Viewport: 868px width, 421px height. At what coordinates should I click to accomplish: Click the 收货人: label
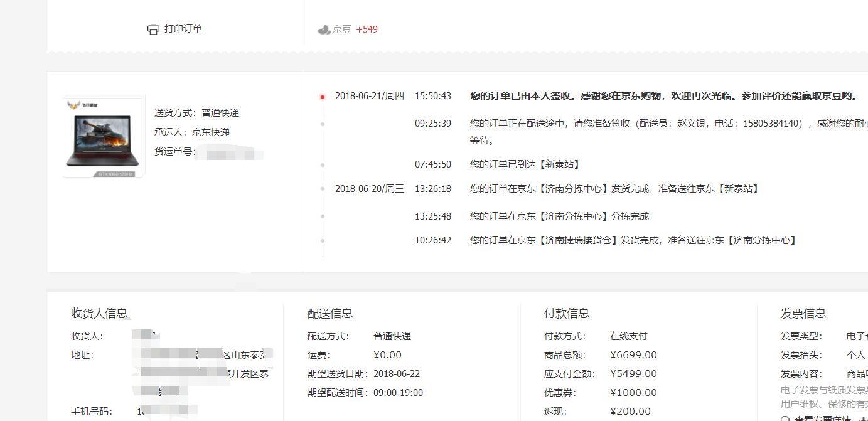(87, 336)
